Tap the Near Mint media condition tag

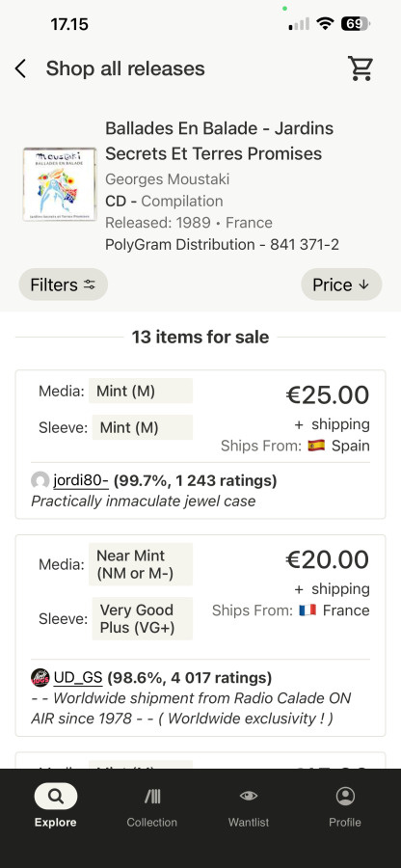coord(141,564)
